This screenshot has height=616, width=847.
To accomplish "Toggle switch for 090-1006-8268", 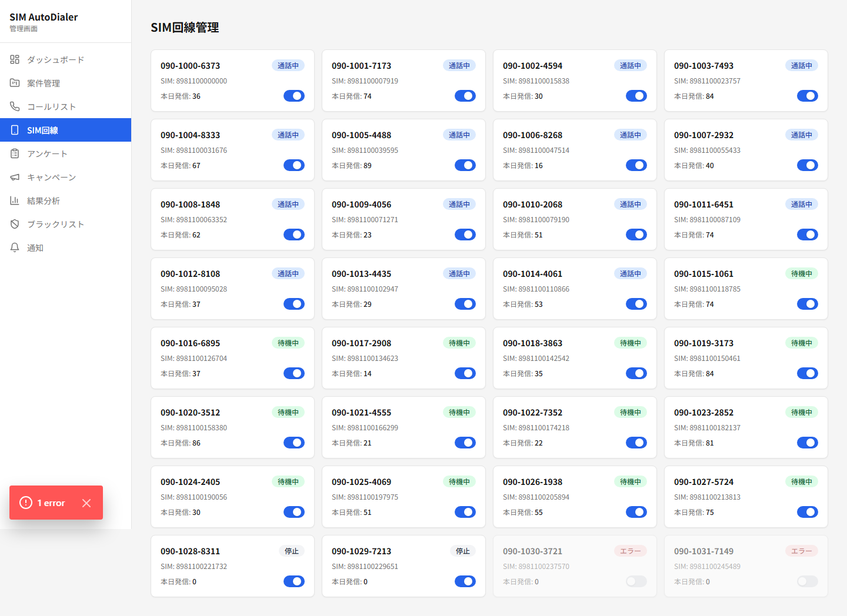I will tap(636, 165).
